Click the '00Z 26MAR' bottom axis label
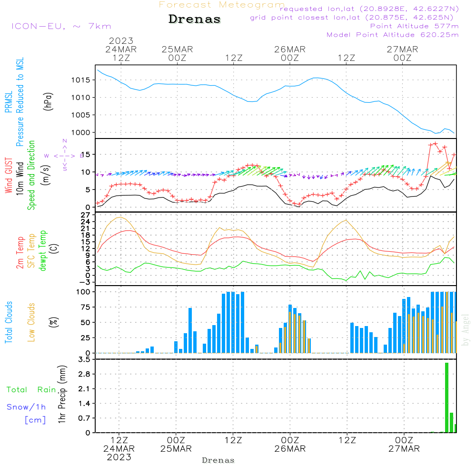The height and width of the screenshot is (476, 476). pyautogui.click(x=290, y=445)
